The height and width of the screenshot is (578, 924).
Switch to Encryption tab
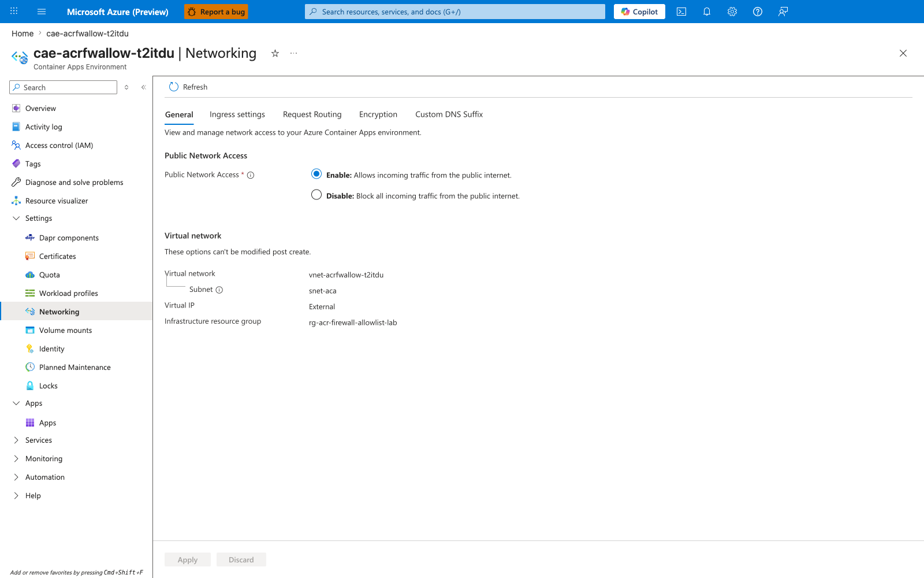point(378,114)
